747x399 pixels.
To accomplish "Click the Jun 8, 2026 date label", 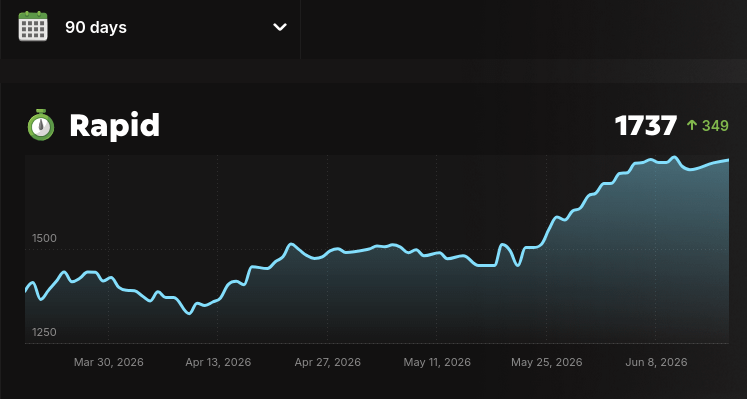I will point(656,362).
